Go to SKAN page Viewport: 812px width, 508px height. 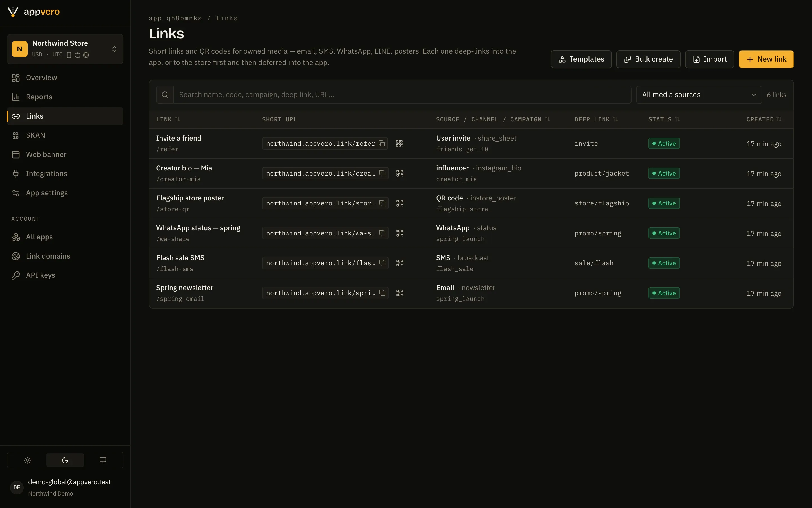(x=65, y=135)
